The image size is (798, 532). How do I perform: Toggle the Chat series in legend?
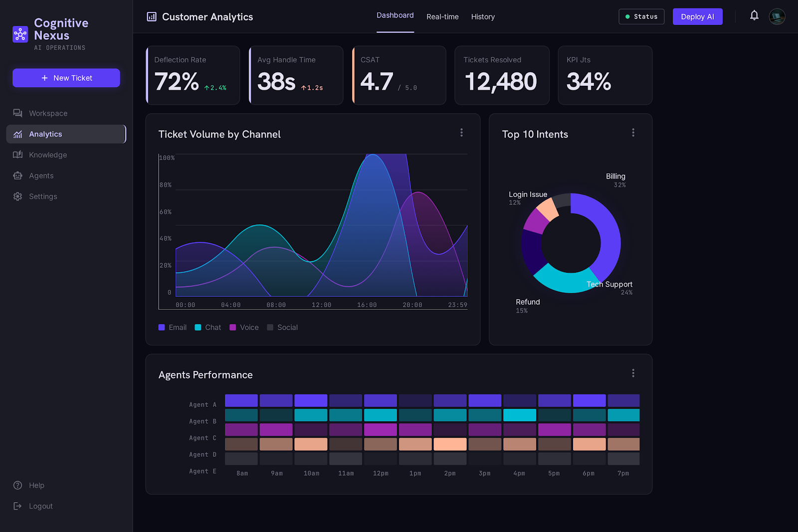(x=208, y=328)
